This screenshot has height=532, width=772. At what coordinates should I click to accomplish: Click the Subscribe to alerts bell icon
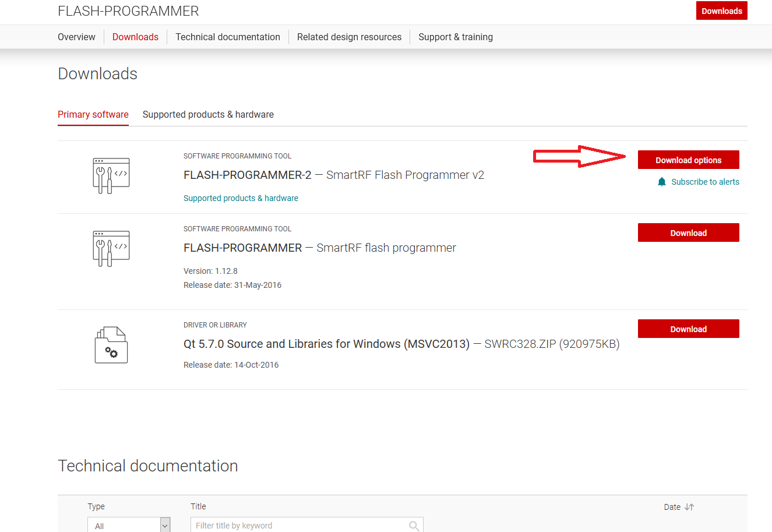tap(662, 182)
